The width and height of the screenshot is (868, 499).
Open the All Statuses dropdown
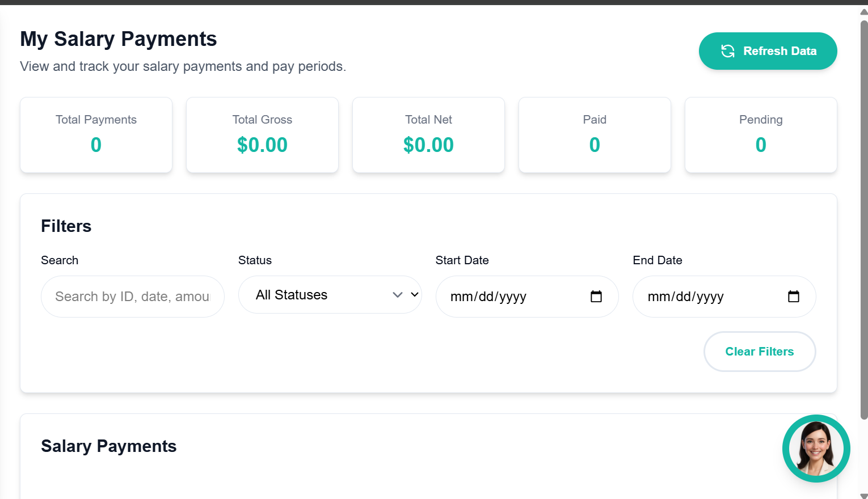(x=329, y=295)
